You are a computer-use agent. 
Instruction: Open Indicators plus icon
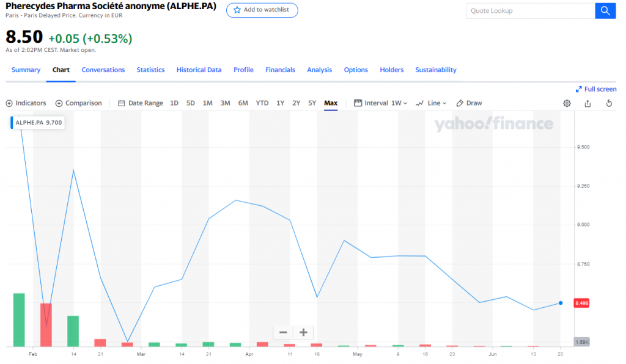pyautogui.click(x=9, y=103)
